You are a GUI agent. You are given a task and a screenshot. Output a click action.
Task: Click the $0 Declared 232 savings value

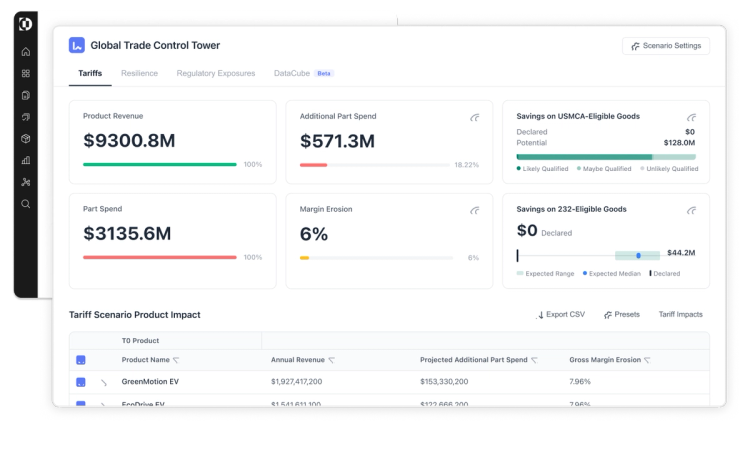coord(527,230)
